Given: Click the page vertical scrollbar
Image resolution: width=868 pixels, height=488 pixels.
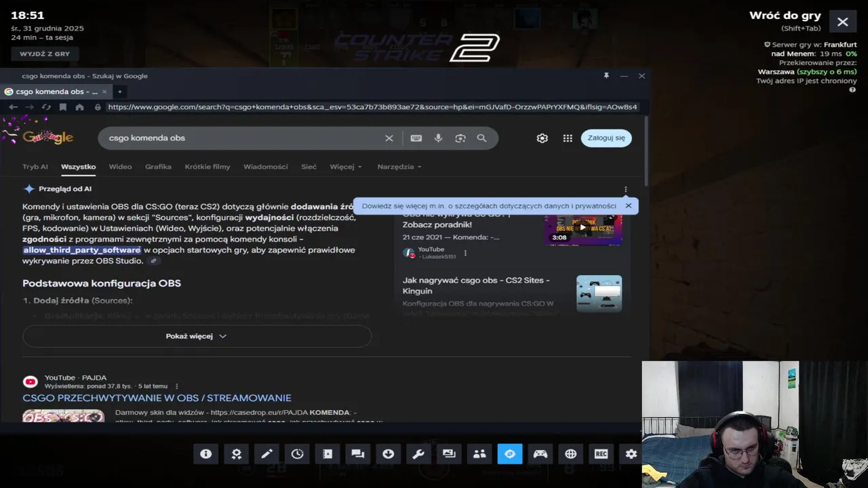Looking at the screenshot, I should tap(646, 152).
